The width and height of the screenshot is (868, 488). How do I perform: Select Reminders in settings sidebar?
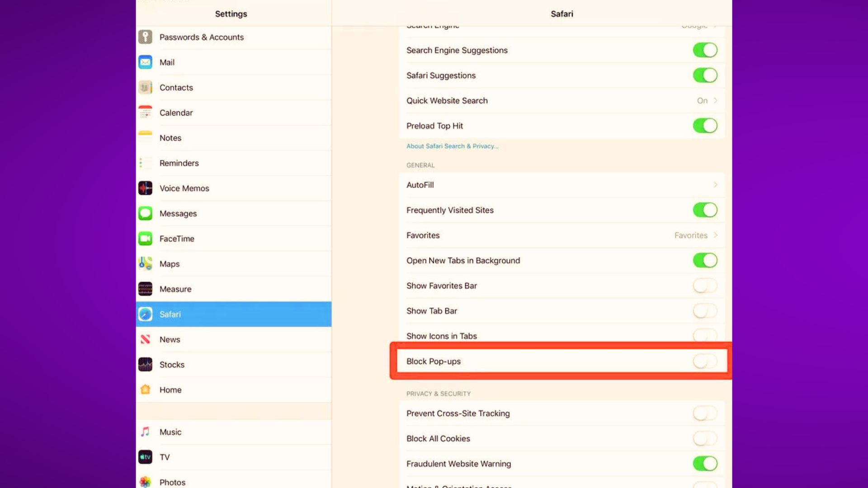click(234, 163)
